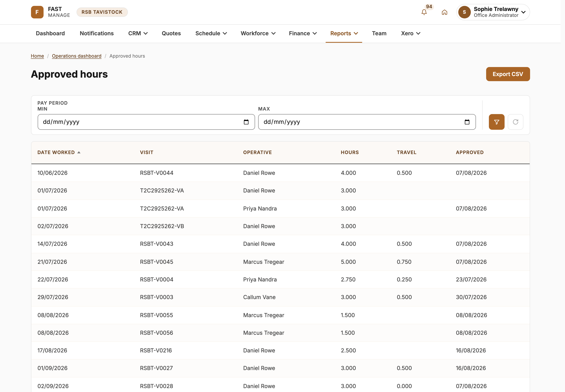Sort table by Hours column header
Image resolution: width=565 pixels, height=392 pixels.
pyautogui.click(x=350, y=152)
